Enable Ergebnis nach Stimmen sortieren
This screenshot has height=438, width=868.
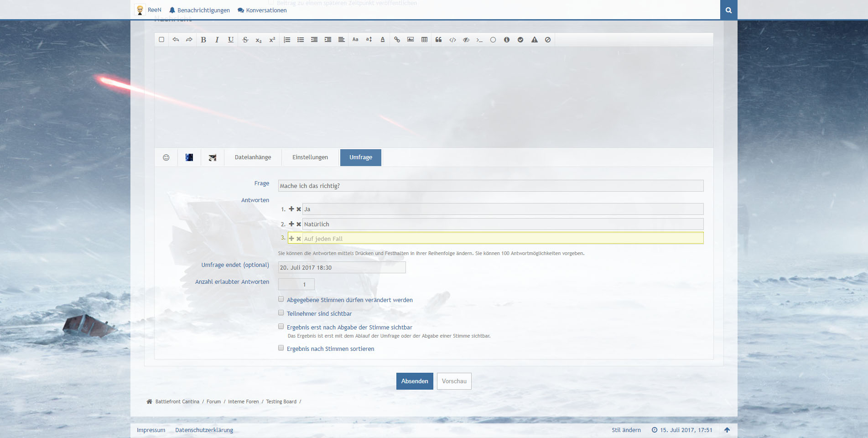(x=281, y=348)
